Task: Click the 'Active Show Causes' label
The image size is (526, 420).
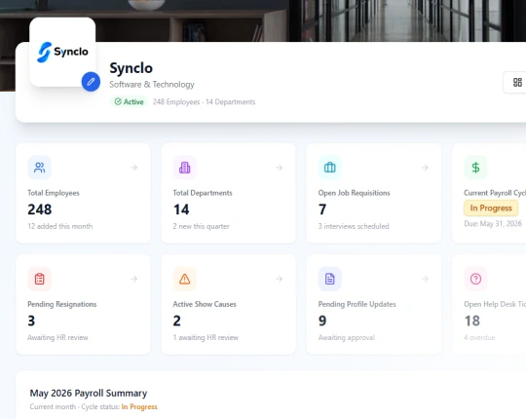Action: (x=205, y=304)
